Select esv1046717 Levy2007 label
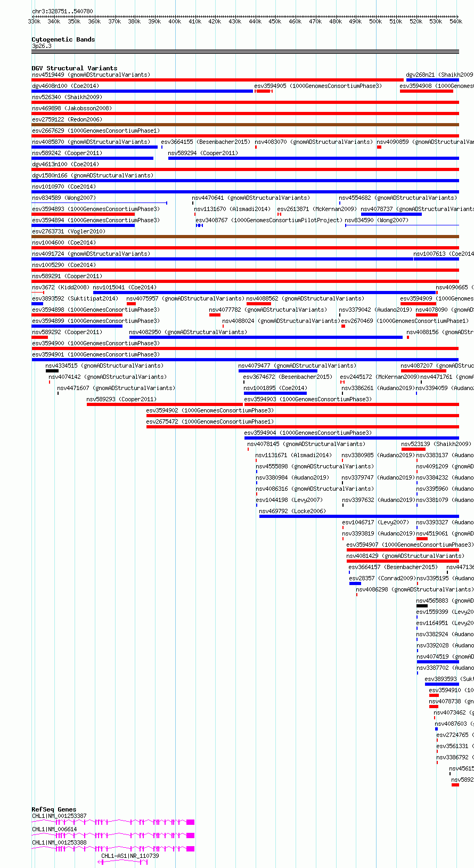Screen dimensions: 474x868 point(376,523)
